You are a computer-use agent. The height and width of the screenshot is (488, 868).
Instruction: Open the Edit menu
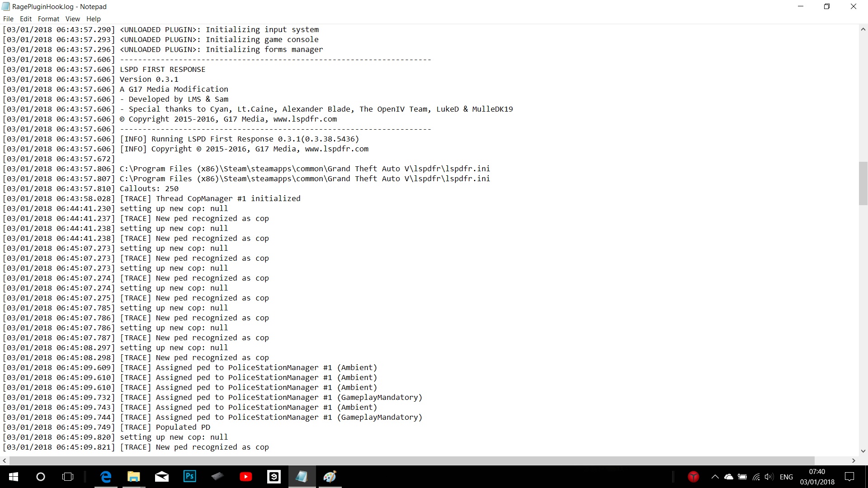pyautogui.click(x=26, y=19)
